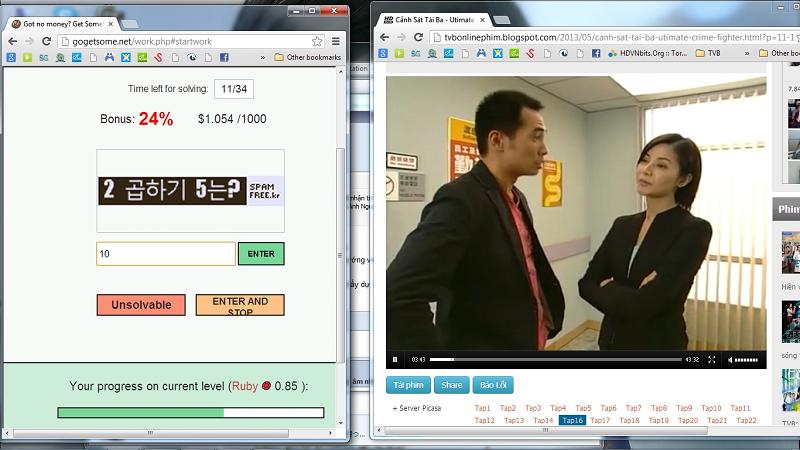Click the Tải phim button
This screenshot has width=800, height=450.
[x=408, y=385]
